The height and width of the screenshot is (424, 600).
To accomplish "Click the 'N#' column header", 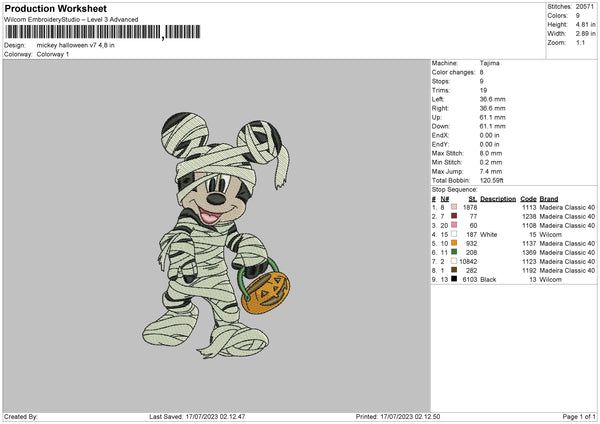I will (445, 199).
